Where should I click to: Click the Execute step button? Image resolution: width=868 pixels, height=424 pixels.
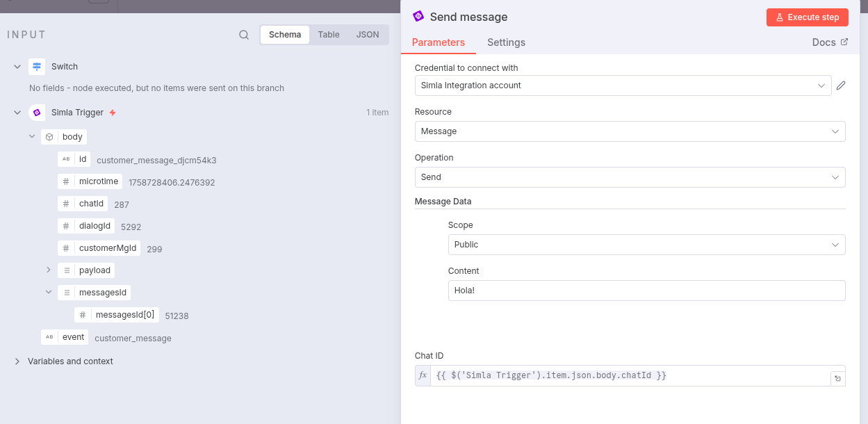[x=808, y=17]
